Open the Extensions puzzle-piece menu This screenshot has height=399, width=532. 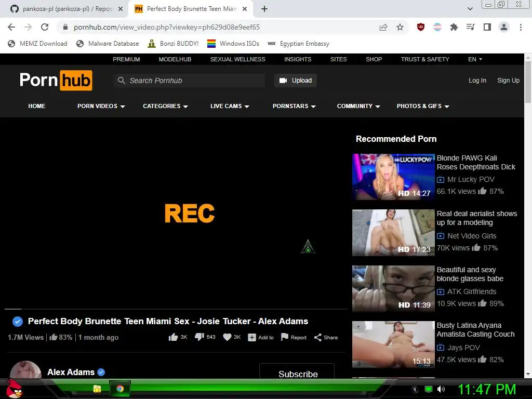(x=454, y=27)
